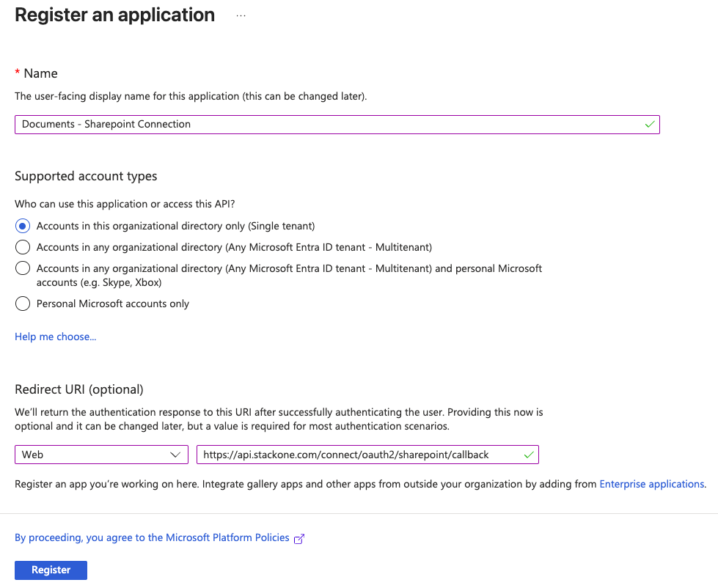The height and width of the screenshot is (588, 718).
Task: Click the Register button
Action: click(51, 570)
